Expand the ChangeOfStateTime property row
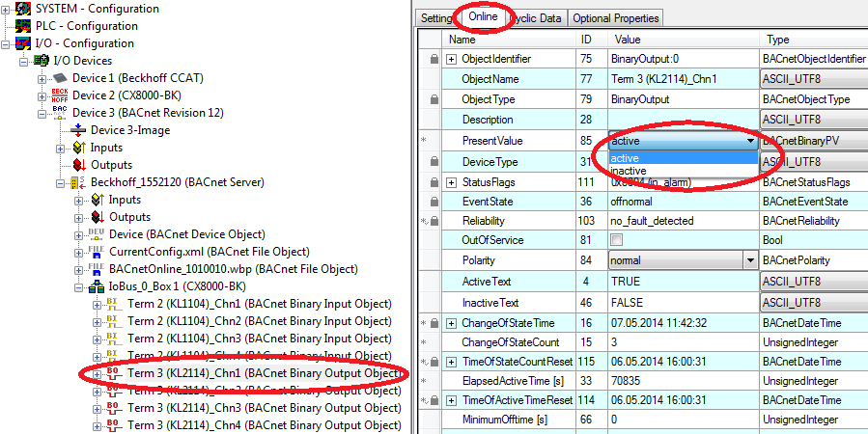 point(452,323)
